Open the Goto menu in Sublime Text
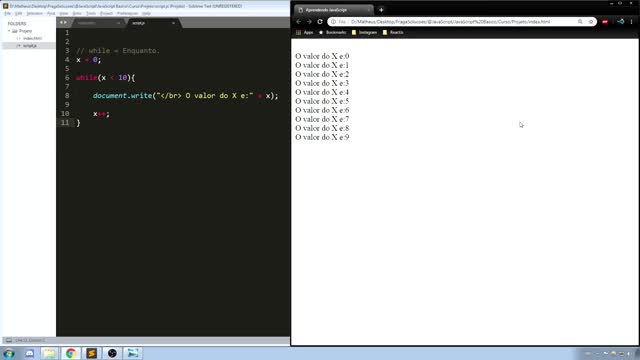640x360 pixels. (77, 13)
